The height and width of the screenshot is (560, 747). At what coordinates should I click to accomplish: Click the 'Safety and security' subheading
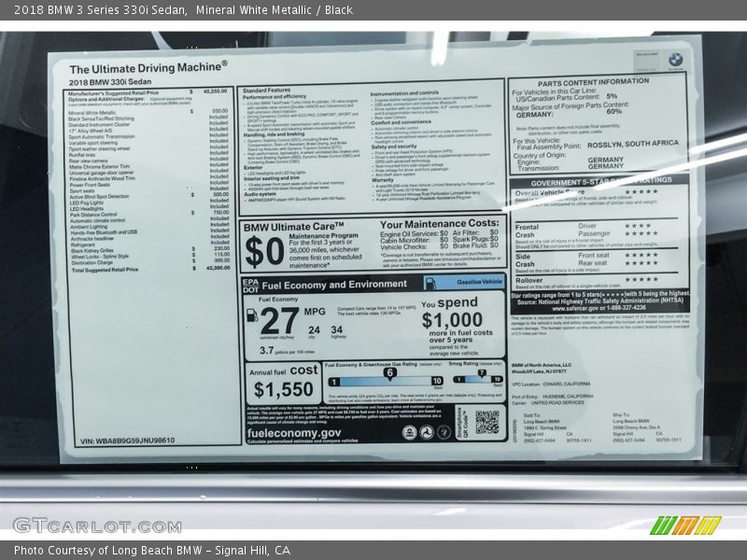(x=394, y=147)
